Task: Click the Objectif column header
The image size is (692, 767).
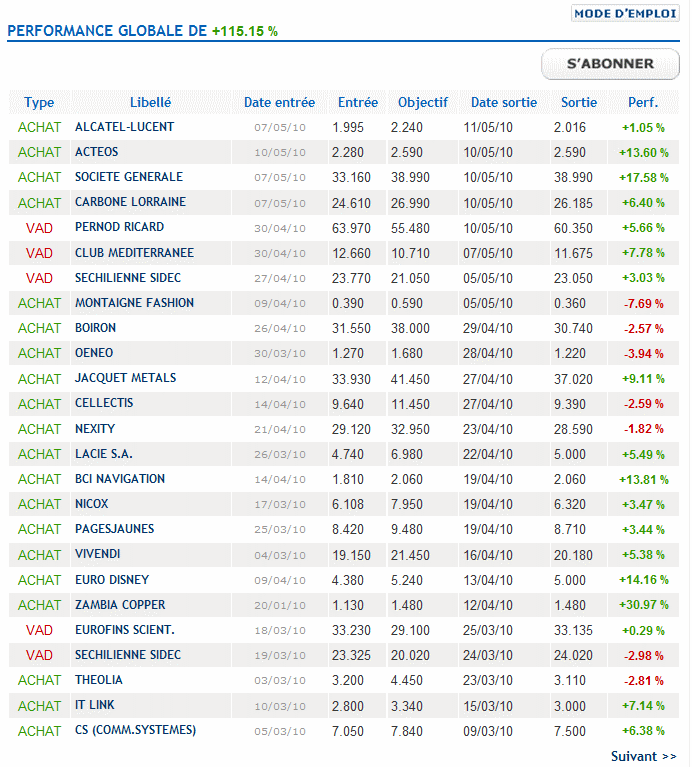Action: tap(423, 102)
